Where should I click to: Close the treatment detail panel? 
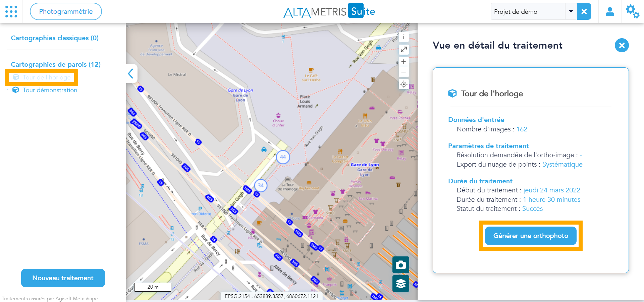point(622,45)
